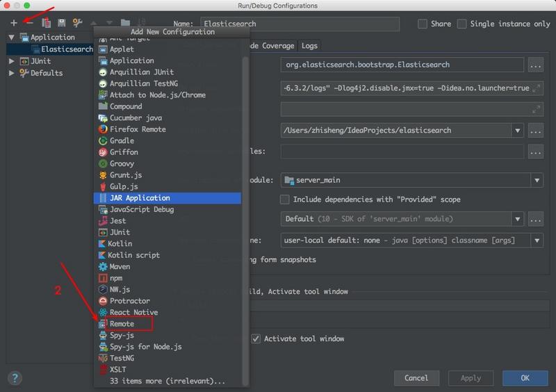
Task: Click expand icon in VM options field
Action: (x=536, y=88)
